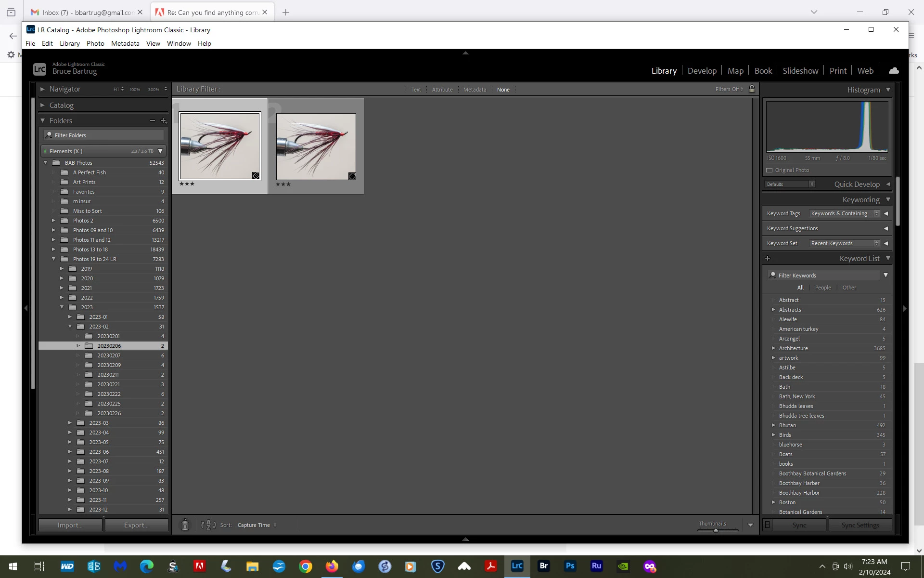Add a keyword with Keyword List plus icon

pyautogui.click(x=768, y=259)
